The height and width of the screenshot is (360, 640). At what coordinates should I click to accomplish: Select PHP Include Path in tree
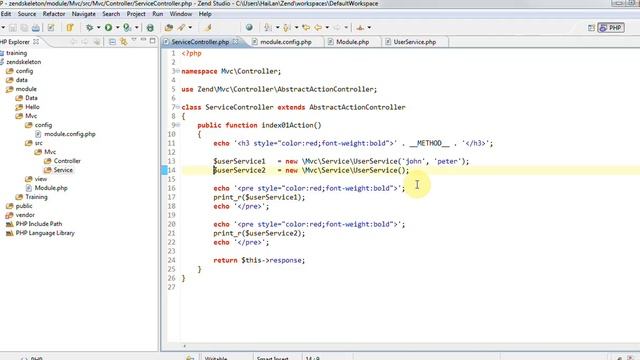click(38, 224)
